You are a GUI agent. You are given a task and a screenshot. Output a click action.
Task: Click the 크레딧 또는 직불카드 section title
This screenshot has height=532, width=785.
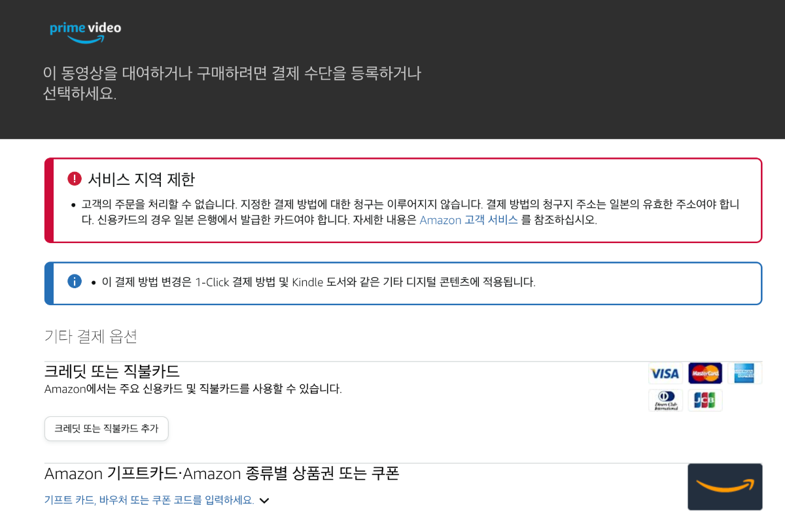(x=113, y=371)
